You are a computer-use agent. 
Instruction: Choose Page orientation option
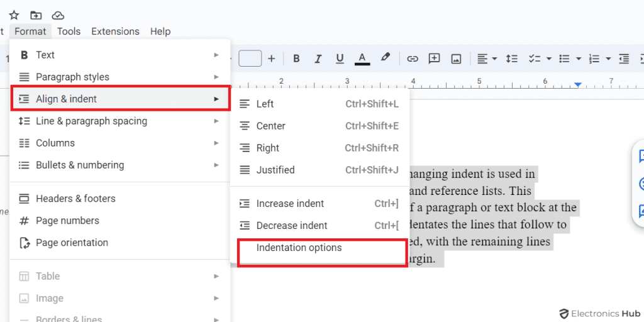(119, 243)
